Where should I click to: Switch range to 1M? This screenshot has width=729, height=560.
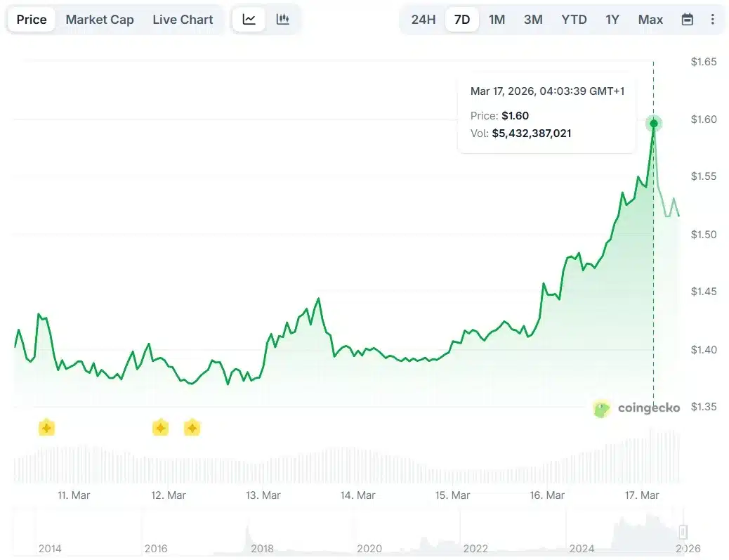point(497,20)
